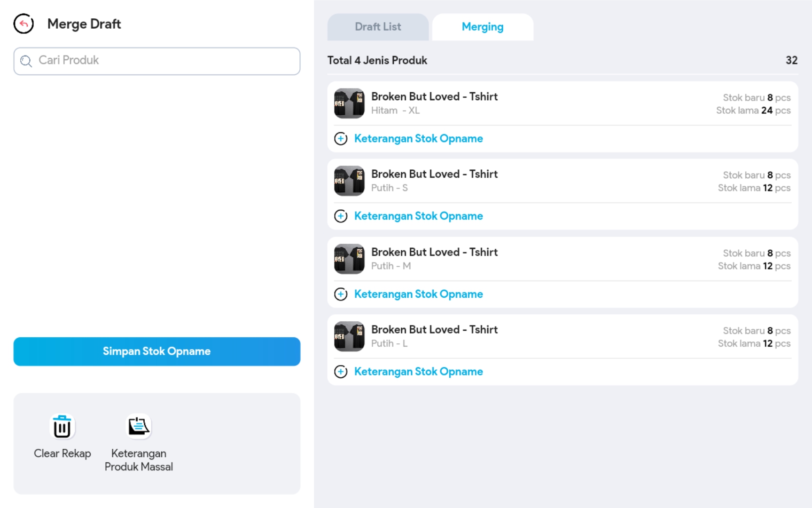The height and width of the screenshot is (508, 812).
Task: Expand Keterangan Stok Opname for Hitam XL
Action: (x=418, y=139)
